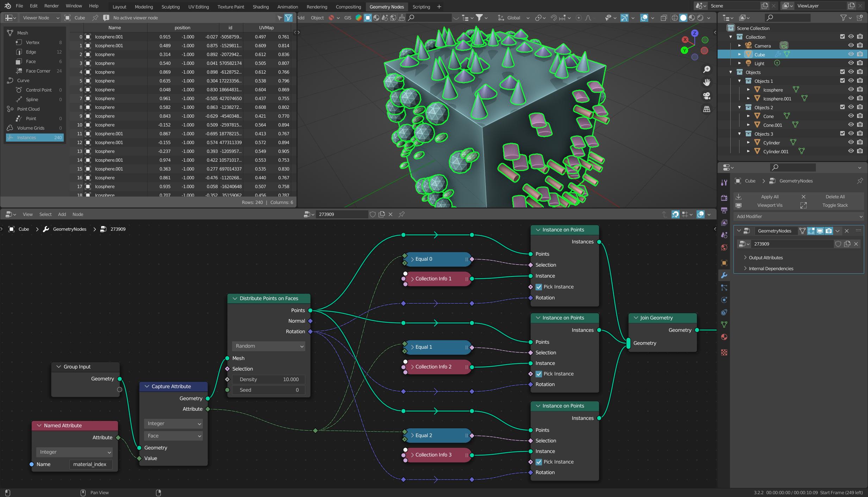
Task: Open the Output properties tab icon
Action: [724, 210]
